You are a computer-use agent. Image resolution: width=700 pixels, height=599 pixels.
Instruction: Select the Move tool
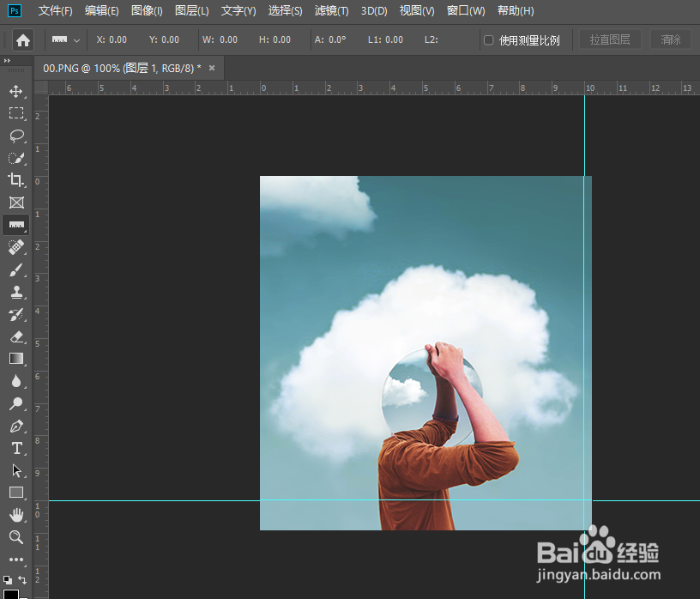16,91
